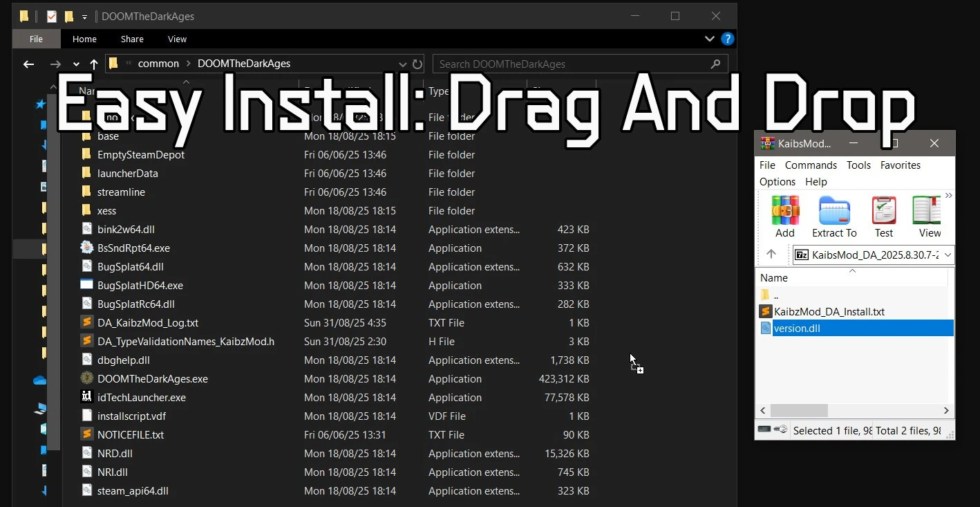The height and width of the screenshot is (507, 980).
Task: Open the recent locations dropdown arrow
Action: pyautogui.click(x=76, y=64)
